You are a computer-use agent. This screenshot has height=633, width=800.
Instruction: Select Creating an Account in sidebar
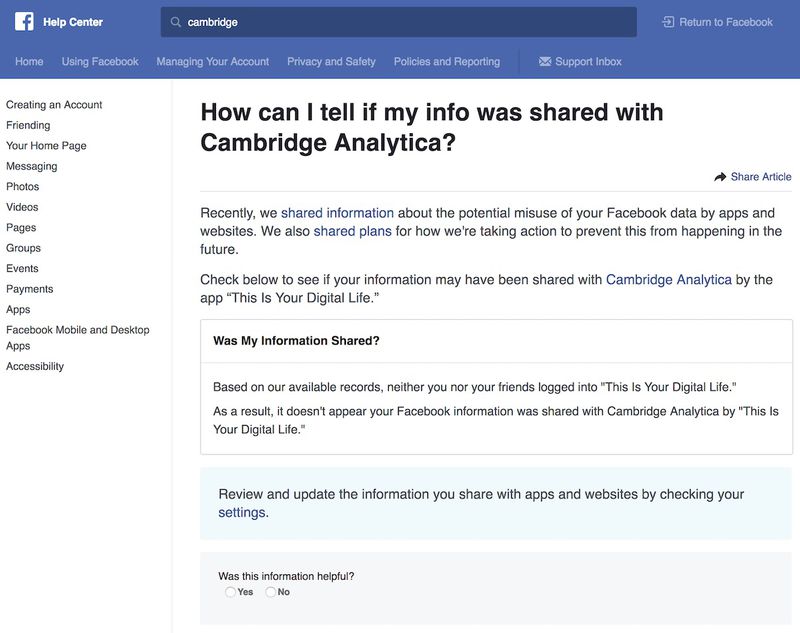pyautogui.click(x=53, y=104)
